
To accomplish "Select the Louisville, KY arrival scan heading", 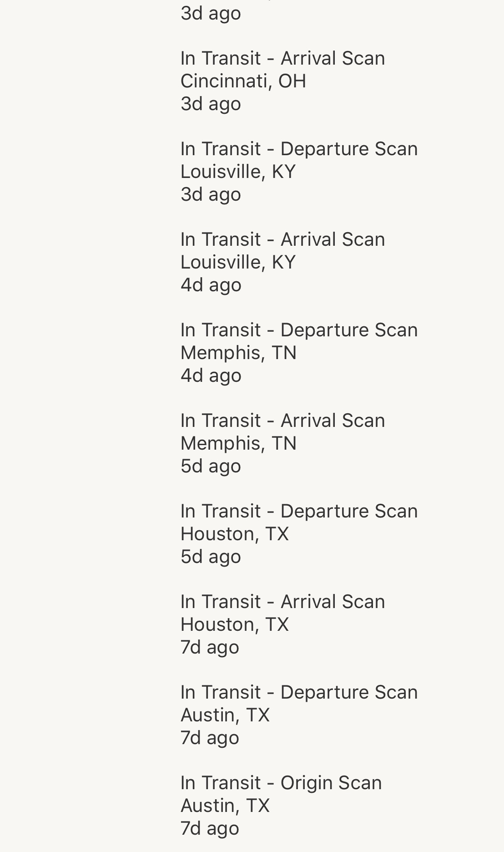I will [282, 239].
